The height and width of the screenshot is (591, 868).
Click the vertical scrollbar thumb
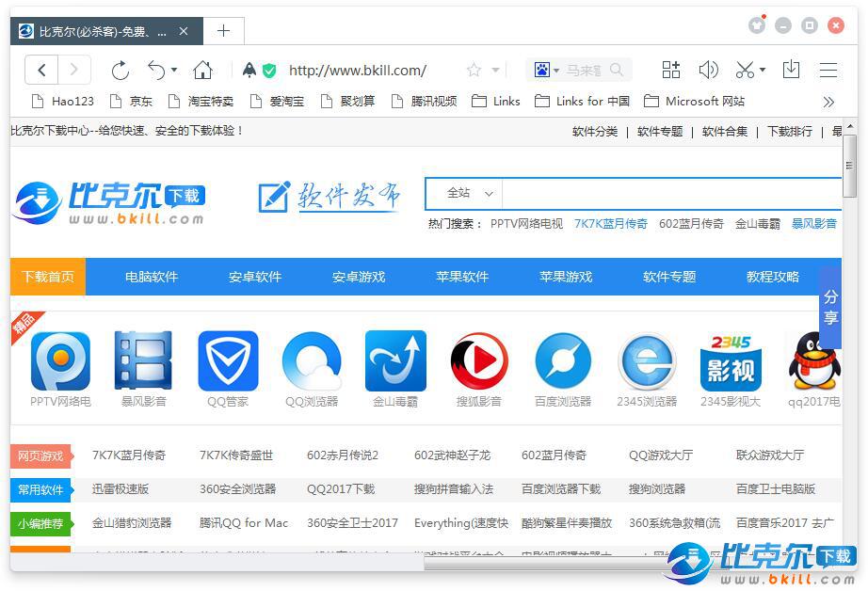[850, 166]
